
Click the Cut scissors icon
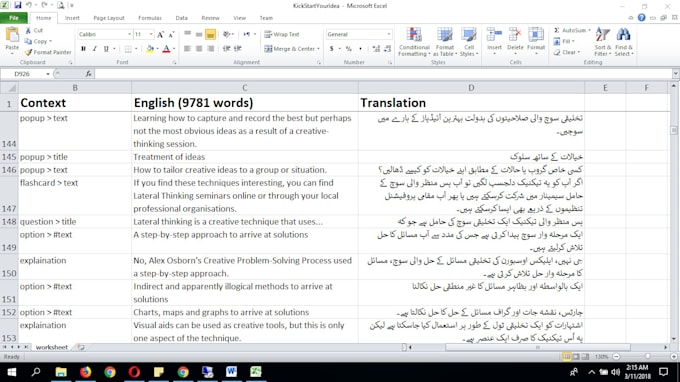[28, 30]
